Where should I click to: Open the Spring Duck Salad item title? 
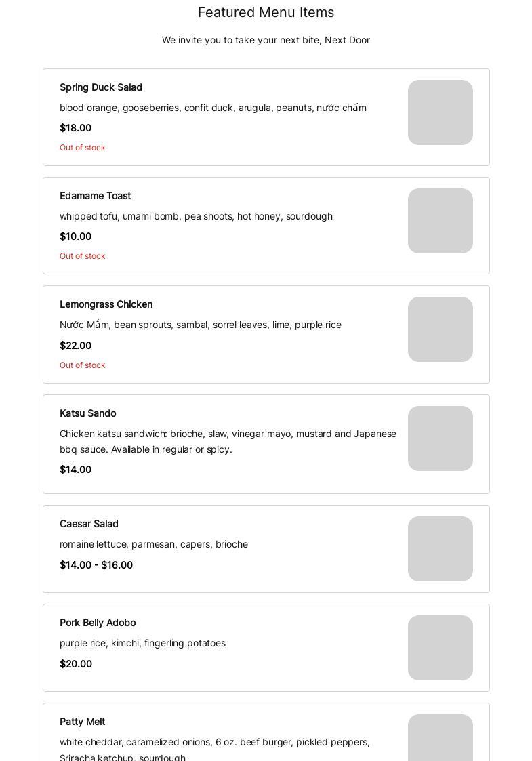pyautogui.click(x=101, y=87)
